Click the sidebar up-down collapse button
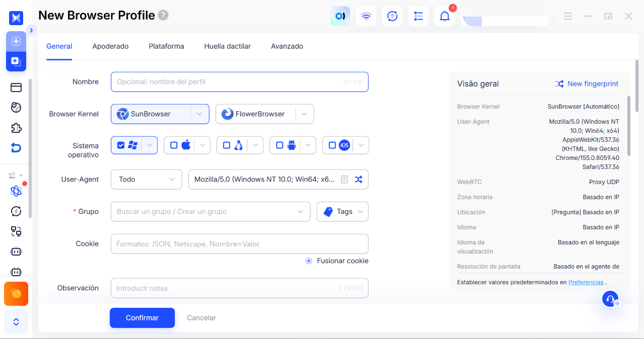644x339 pixels. click(16, 322)
